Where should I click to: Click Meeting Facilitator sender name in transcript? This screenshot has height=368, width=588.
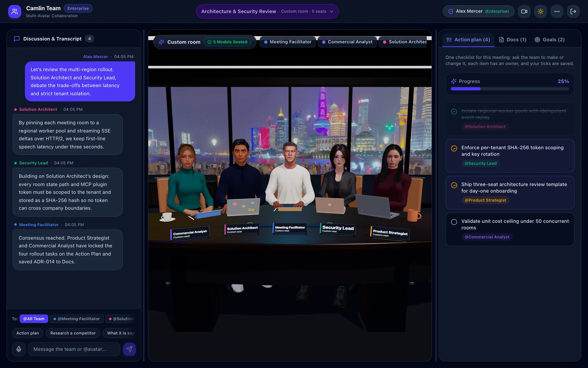tap(39, 225)
